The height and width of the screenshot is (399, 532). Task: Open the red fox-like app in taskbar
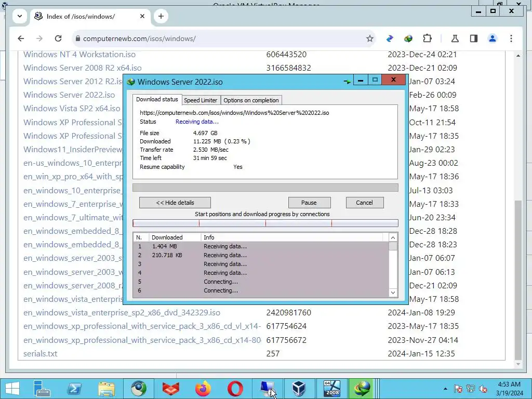[x=171, y=389]
